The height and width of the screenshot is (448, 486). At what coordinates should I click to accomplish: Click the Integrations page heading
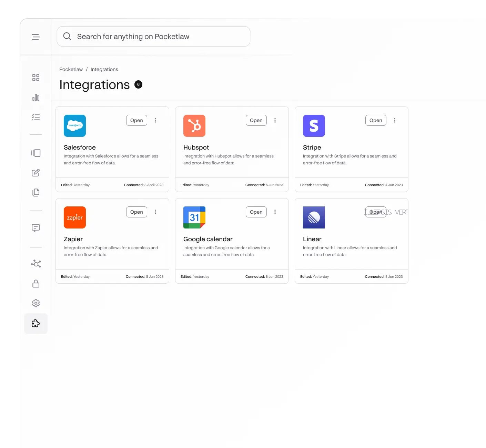pyautogui.click(x=94, y=85)
